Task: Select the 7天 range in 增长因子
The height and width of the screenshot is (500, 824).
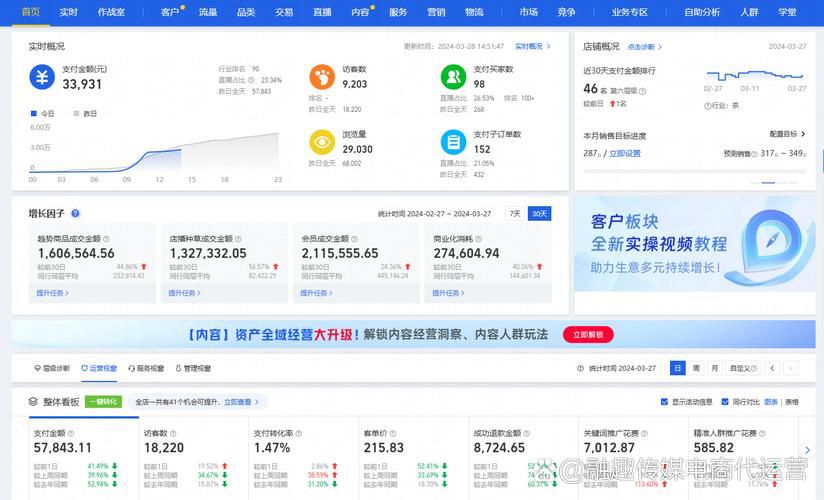Action: (515, 213)
